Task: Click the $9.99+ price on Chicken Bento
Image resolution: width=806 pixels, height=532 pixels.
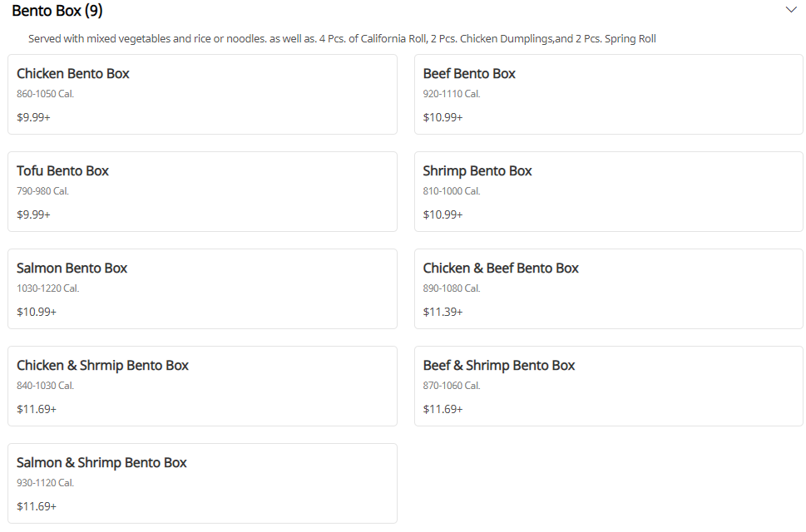Action: coord(33,117)
